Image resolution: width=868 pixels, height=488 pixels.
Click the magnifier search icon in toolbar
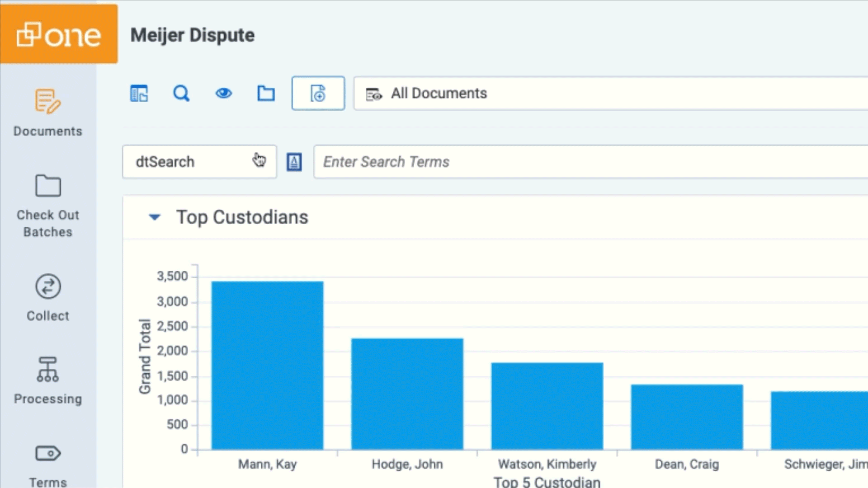pyautogui.click(x=181, y=94)
